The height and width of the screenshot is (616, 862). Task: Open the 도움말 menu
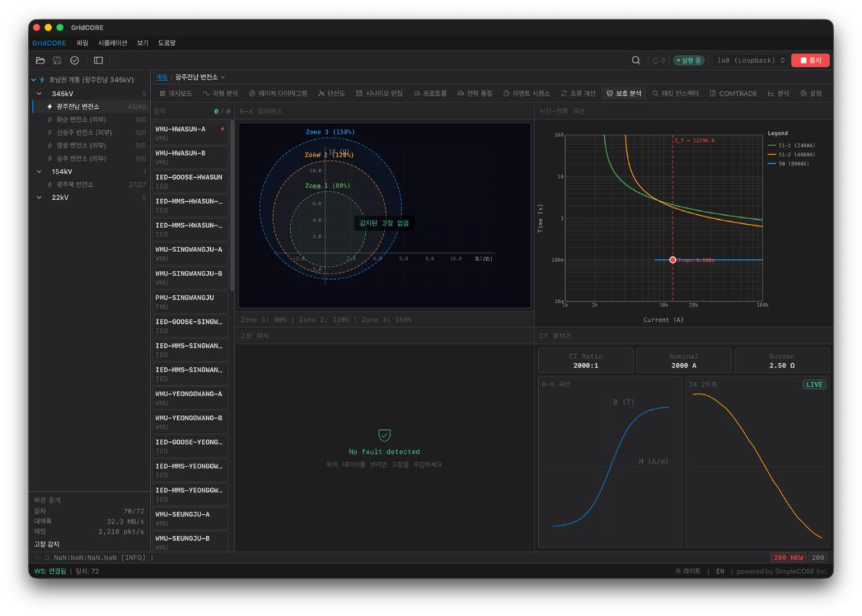click(167, 43)
